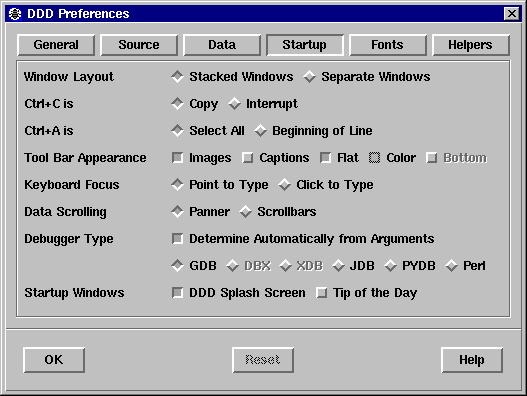Open the Data preferences tab
This screenshot has width=527, height=396.
pos(222,45)
